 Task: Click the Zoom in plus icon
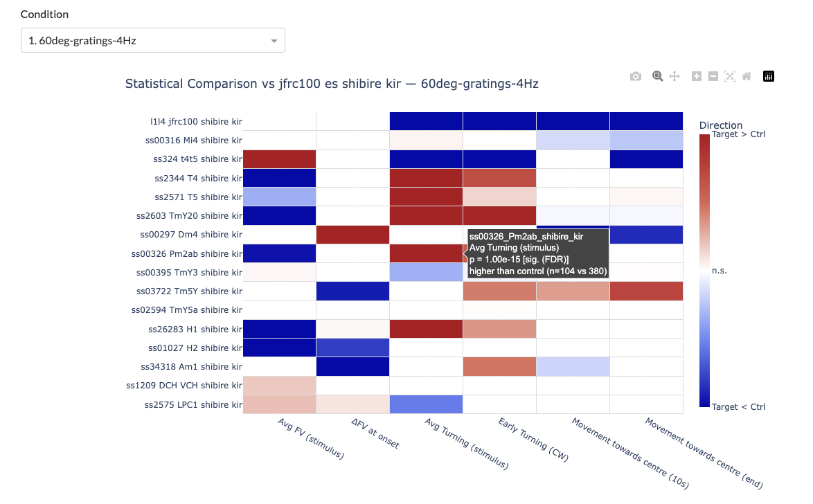click(x=697, y=77)
